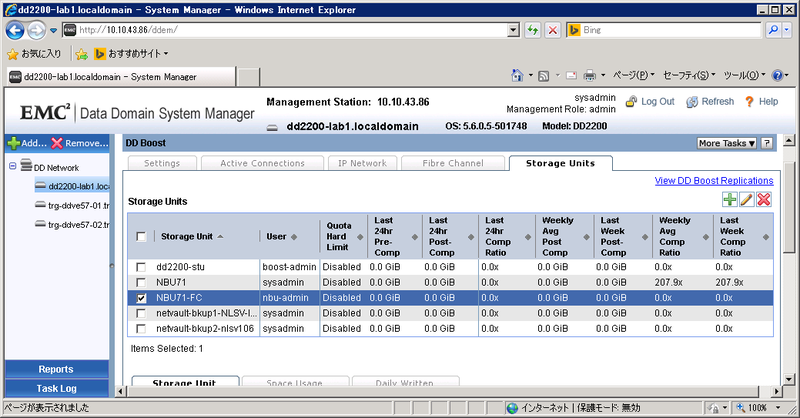Sort by Storage Unit column header
This screenshot has width=800, height=418.
coord(192,236)
